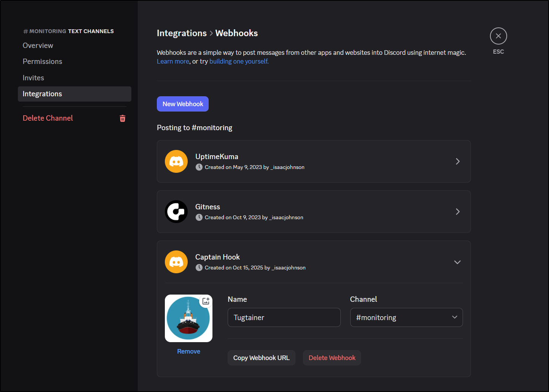Go to the Permissions settings section

43,62
